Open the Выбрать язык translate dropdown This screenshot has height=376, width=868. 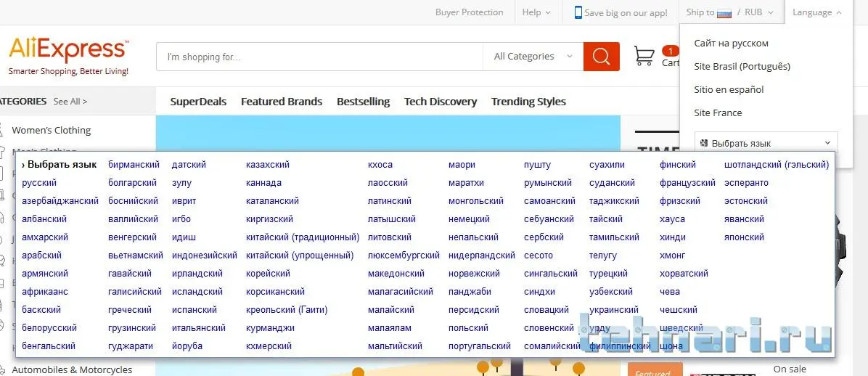[766, 143]
